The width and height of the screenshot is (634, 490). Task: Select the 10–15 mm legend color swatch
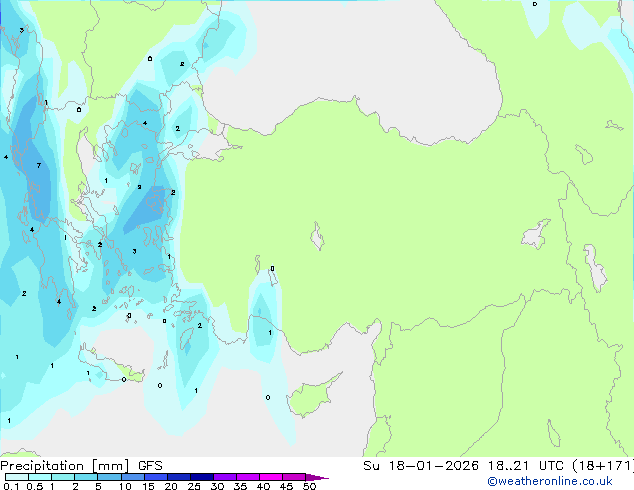pyautogui.click(x=132, y=477)
